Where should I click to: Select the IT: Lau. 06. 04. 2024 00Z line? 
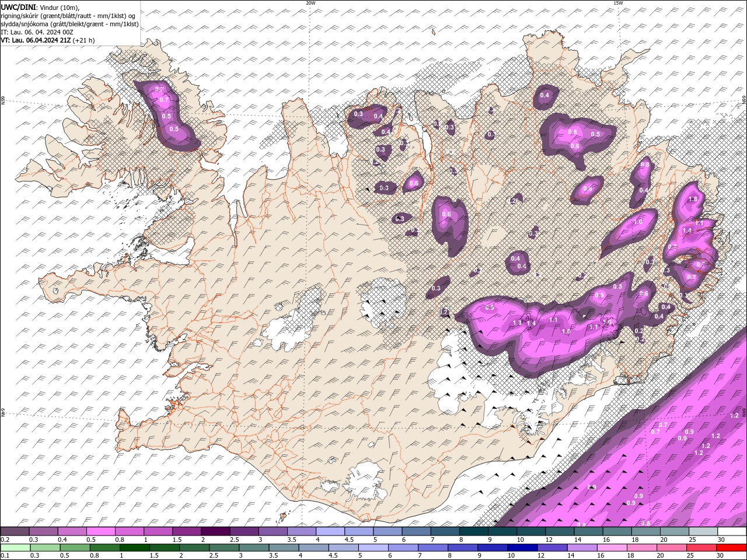pos(37,32)
